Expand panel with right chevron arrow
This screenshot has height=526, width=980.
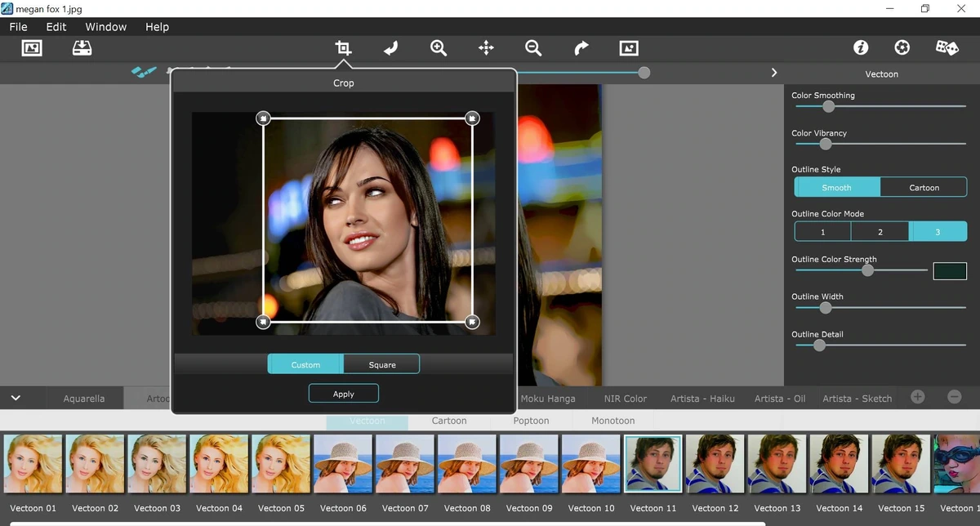(774, 73)
